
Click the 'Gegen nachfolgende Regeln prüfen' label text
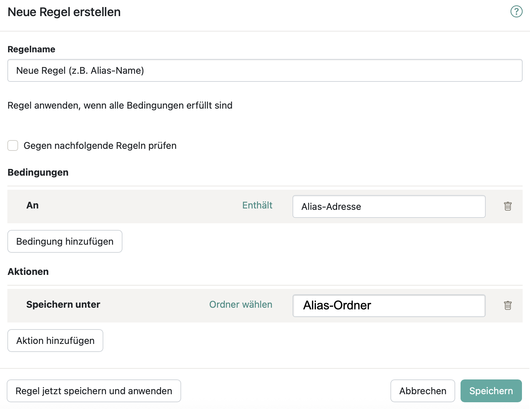(x=100, y=146)
